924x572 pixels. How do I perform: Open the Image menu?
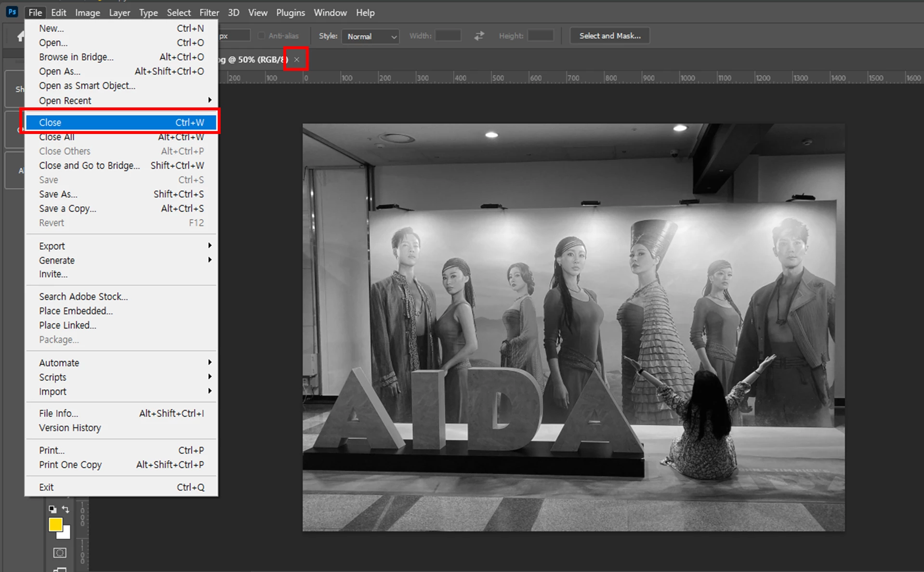pos(88,13)
